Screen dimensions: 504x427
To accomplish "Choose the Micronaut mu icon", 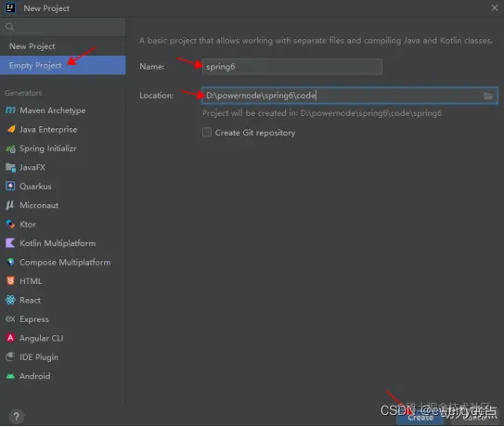I will click(10, 205).
